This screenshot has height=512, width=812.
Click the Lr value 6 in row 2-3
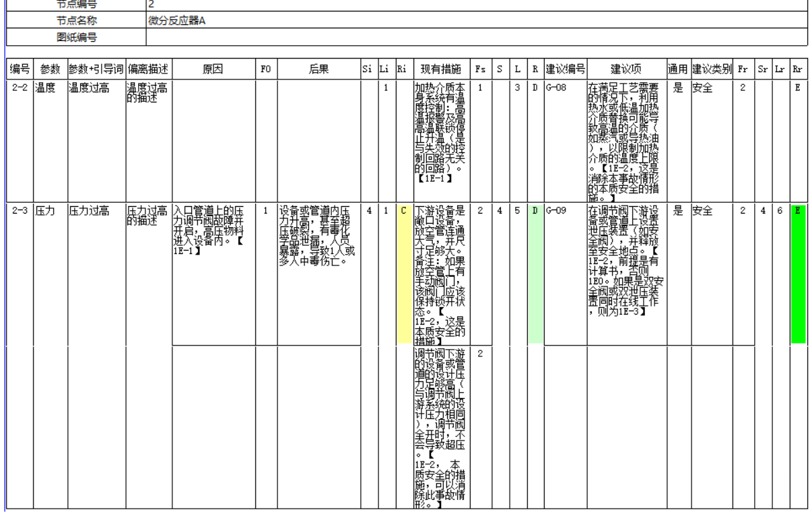pos(781,211)
